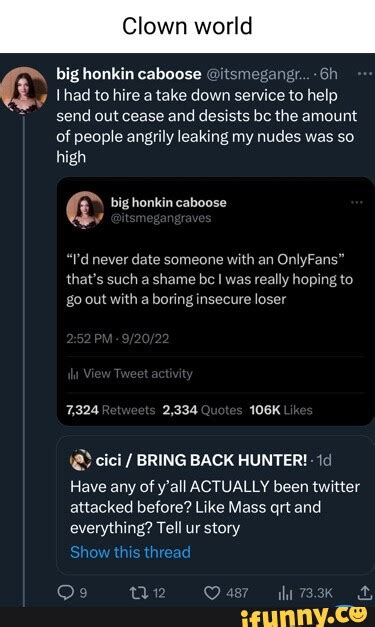Open the three-dot menu on main tweet
Screen dimensions: 375x627
click(365, 74)
